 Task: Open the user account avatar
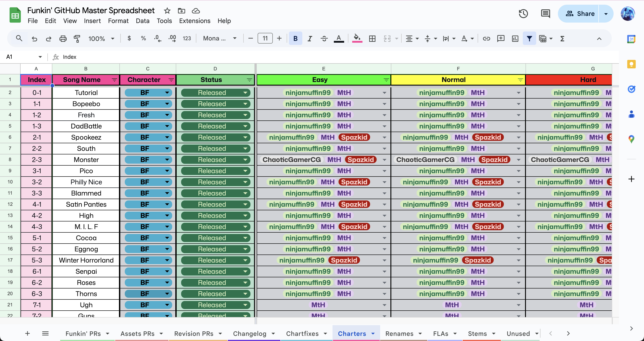pos(628,13)
